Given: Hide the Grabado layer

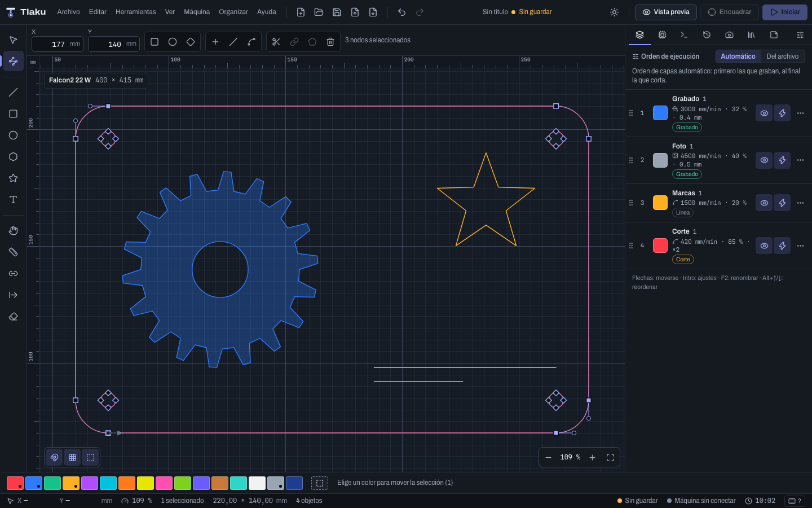Looking at the screenshot, I should click(x=764, y=113).
